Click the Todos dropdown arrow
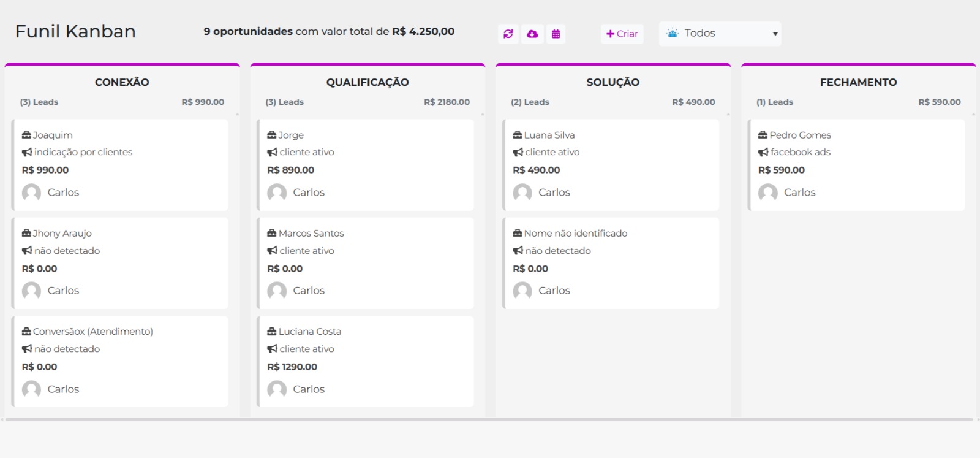 (775, 34)
